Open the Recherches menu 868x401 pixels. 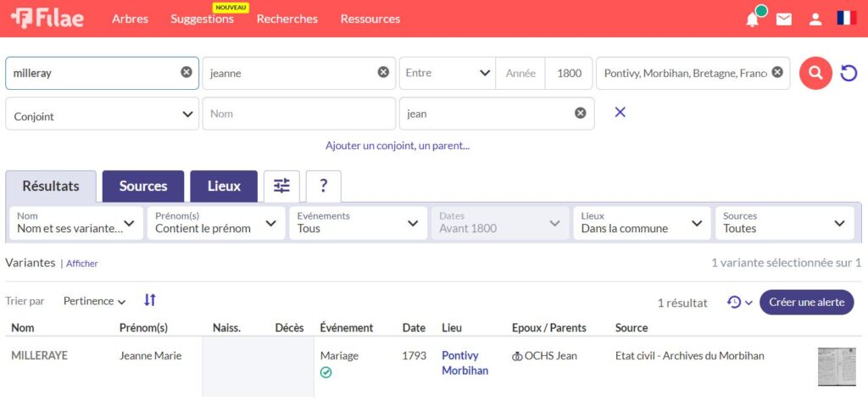287,19
